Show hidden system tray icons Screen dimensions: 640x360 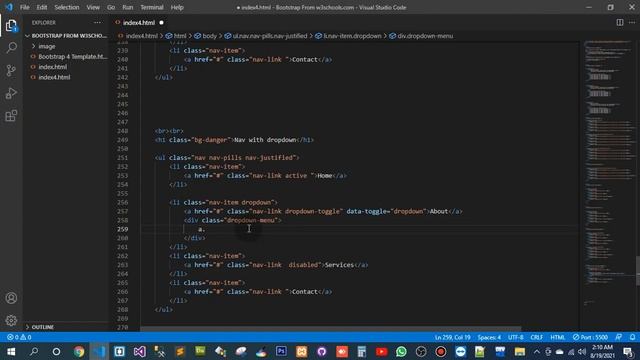point(536,351)
